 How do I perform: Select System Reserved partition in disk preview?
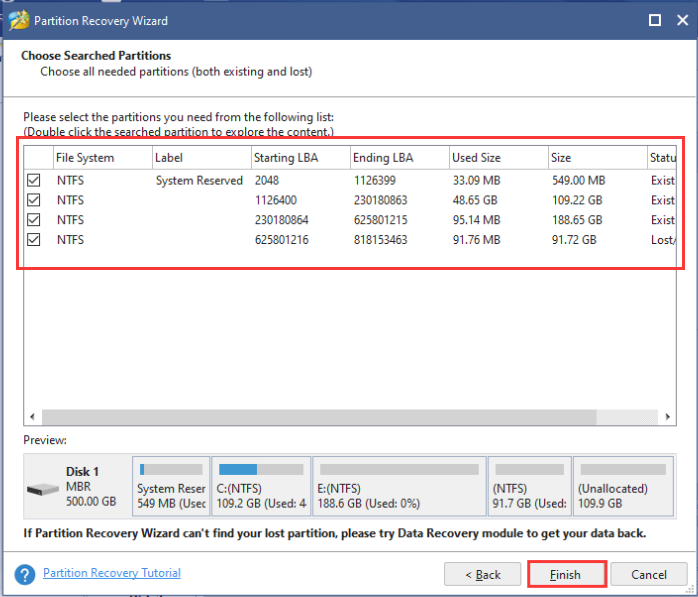click(171, 486)
